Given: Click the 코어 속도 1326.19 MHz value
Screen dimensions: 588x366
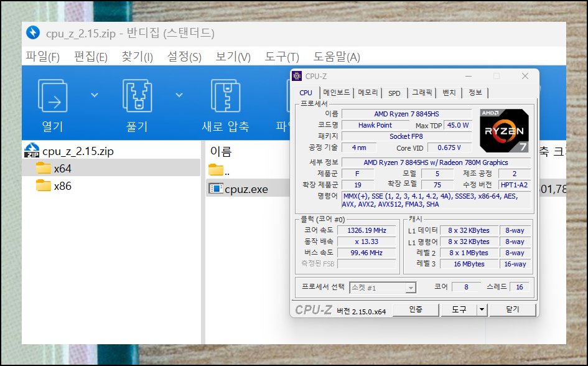Looking at the screenshot, I should [x=366, y=231].
